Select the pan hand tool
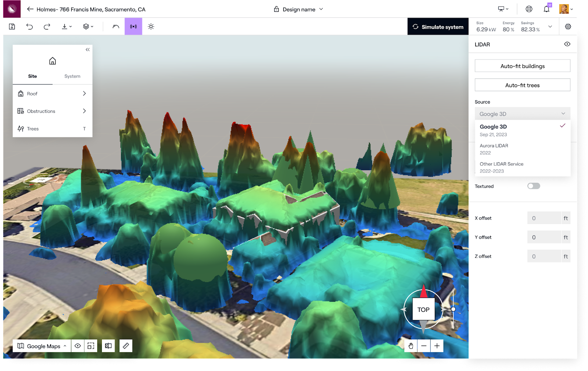The width and height of the screenshot is (588, 371). (410, 346)
